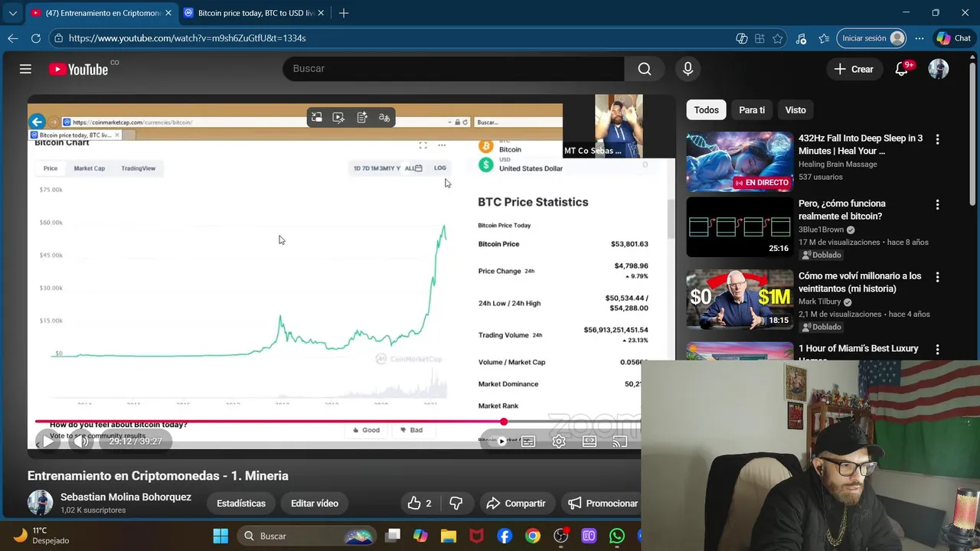Open the bitcoin 3Blue1Brown video thumbnail
Image resolution: width=980 pixels, height=551 pixels.
(740, 227)
